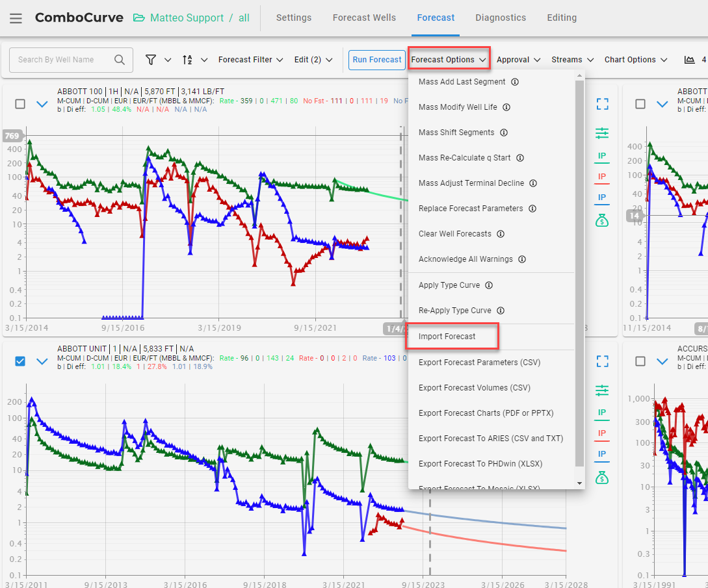Click the Matteo Support project folder icon
Viewport: 708px width, 588px height.
click(139, 18)
